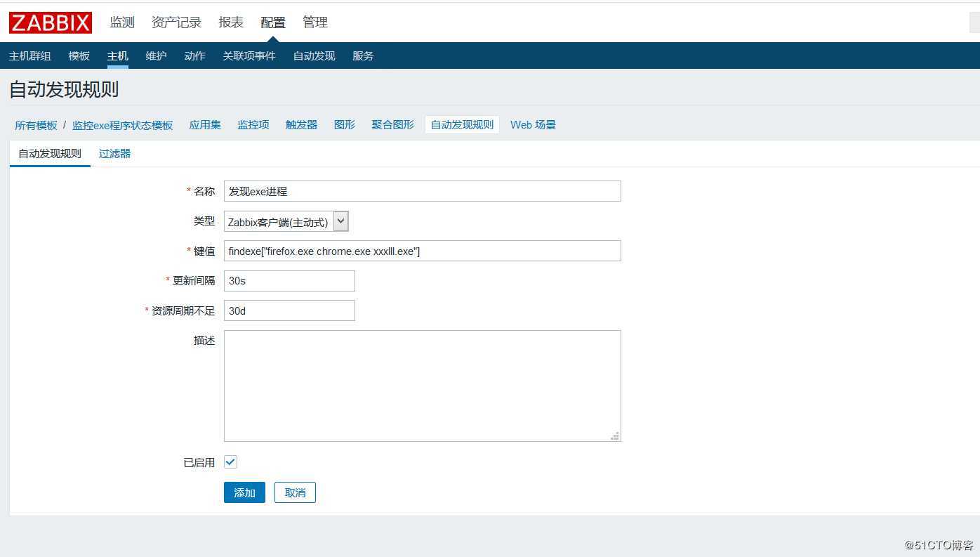The height and width of the screenshot is (557, 980).
Task: Click the description textarea corner grip
Action: (x=615, y=435)
